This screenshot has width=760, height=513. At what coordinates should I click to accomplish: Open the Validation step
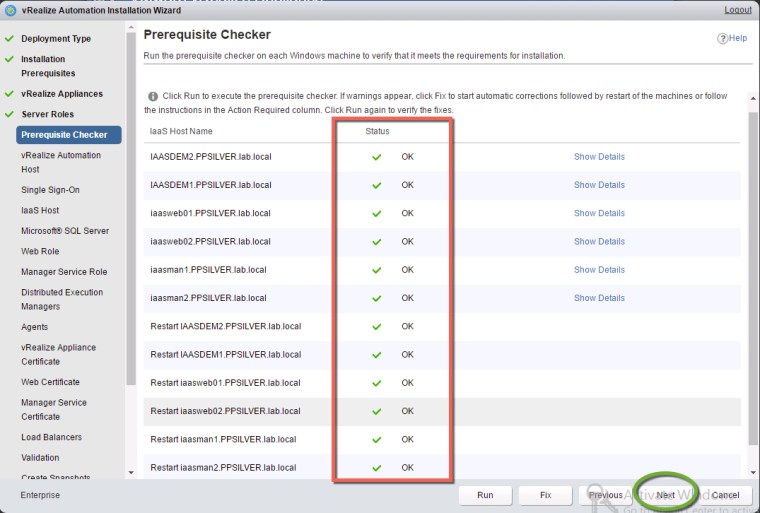[40, 457]
